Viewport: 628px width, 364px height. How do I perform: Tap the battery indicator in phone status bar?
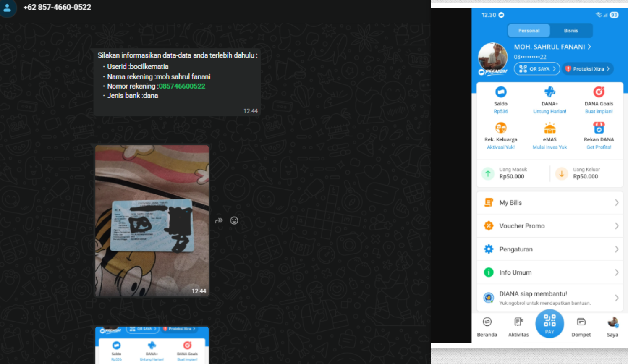point(614,15)
